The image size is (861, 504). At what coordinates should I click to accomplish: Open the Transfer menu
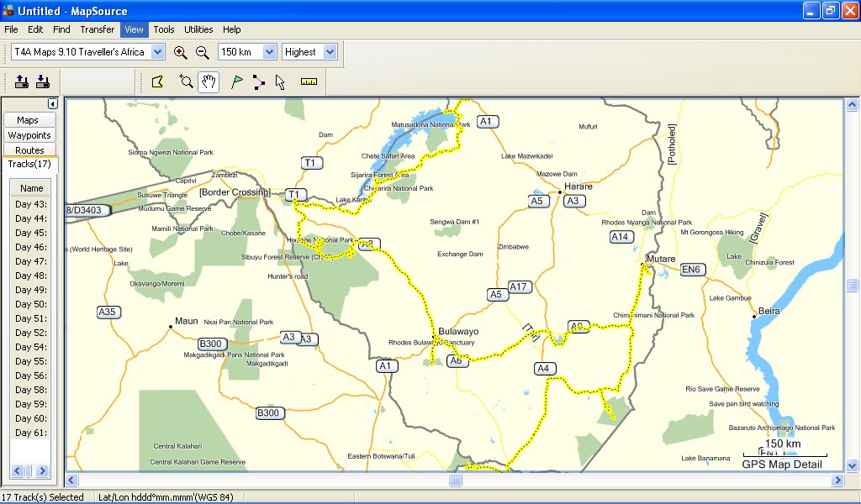click(x=98, y=29)
